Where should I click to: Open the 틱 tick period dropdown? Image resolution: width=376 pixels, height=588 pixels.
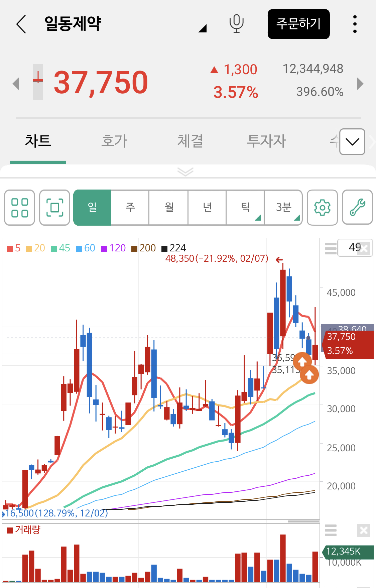click(245, 208)
